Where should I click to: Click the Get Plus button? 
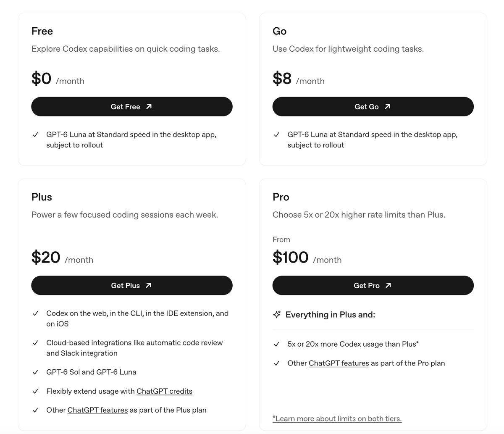point(132,285)
